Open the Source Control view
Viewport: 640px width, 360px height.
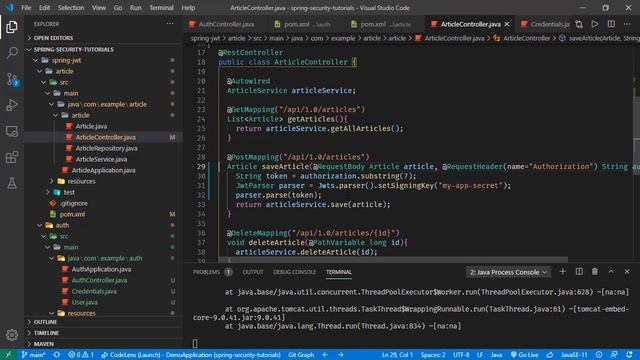[x=12, y=79]
